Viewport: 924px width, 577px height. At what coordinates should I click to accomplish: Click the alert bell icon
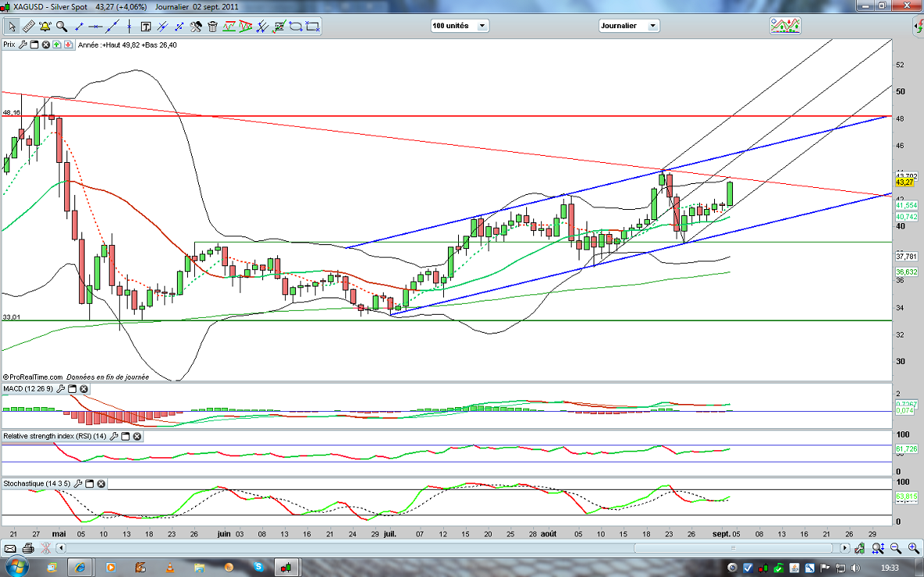(45, 26)
